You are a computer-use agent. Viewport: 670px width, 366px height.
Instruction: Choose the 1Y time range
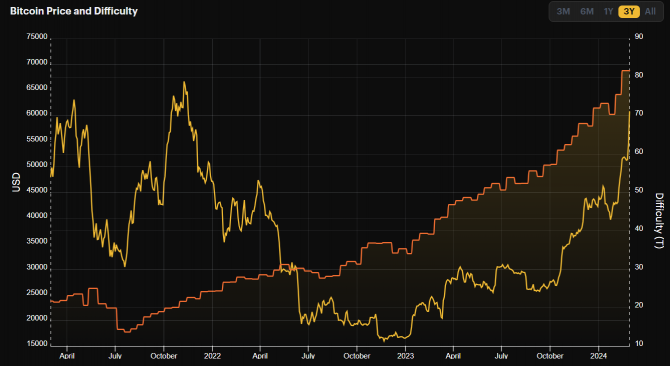tap(608, 12)
